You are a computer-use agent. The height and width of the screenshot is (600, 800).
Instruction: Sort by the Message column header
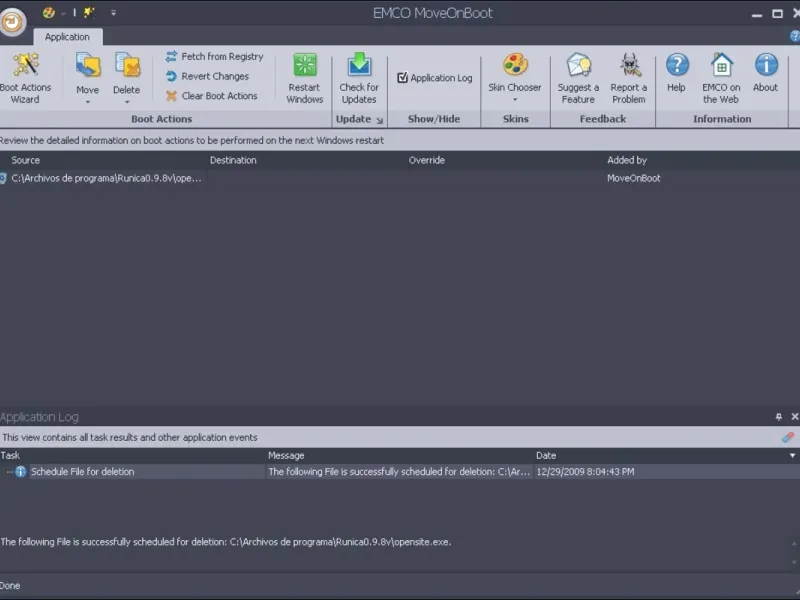point(286,455)
